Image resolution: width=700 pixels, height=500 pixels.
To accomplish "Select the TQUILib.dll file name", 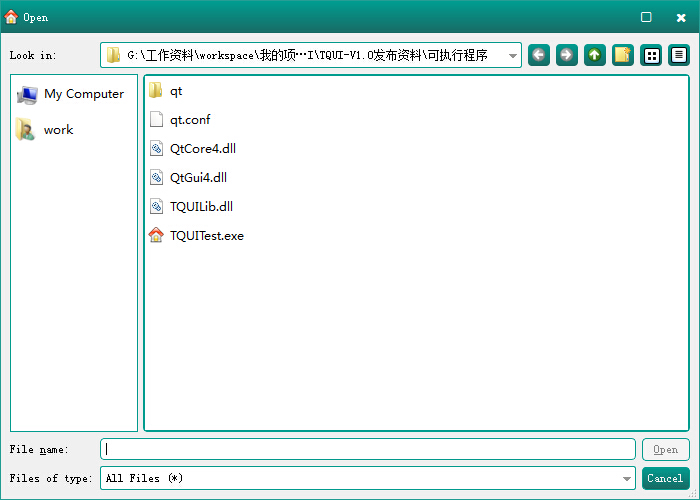I will pyautogui.click(x=201, y=206).
